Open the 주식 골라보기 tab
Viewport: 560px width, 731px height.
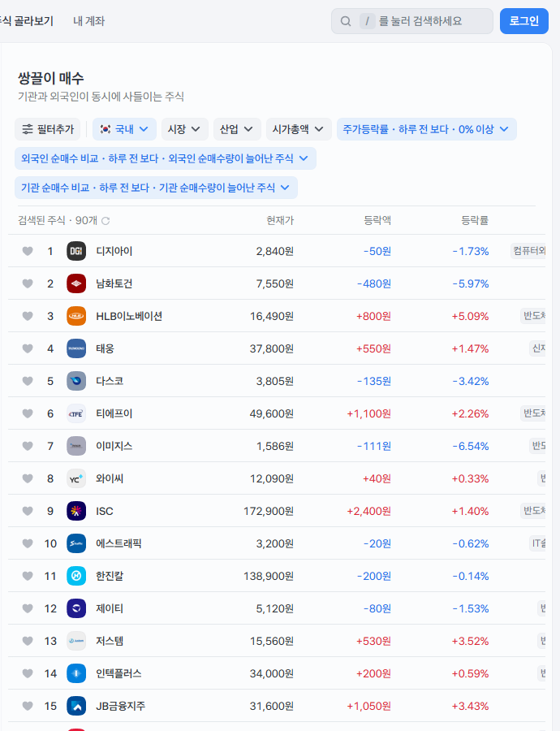pyautogui.click(x=27, y=21)
